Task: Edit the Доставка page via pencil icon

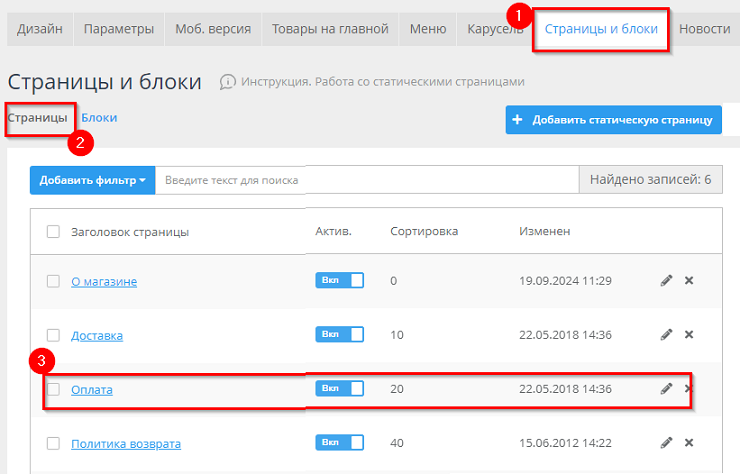Action: pos(667,335)
